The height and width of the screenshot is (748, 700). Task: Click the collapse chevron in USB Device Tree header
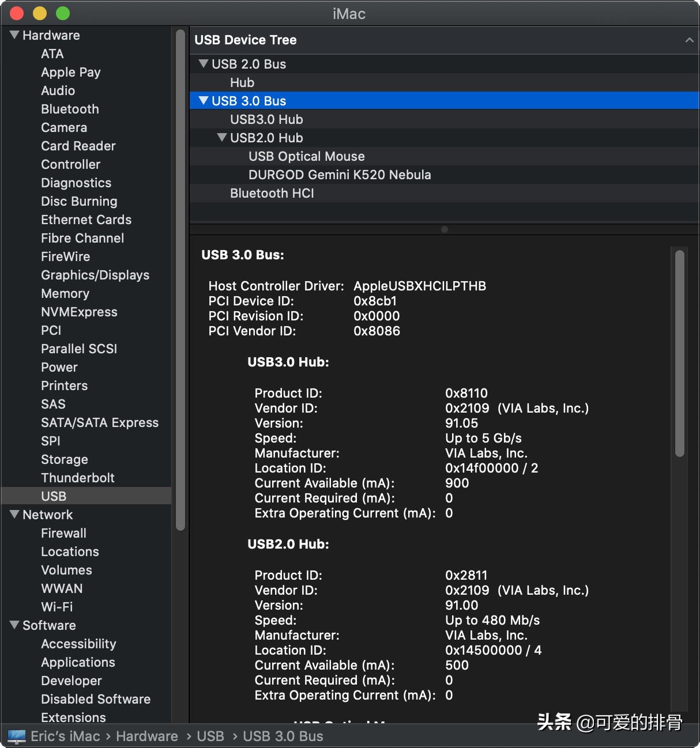click(x=689, y=40)
